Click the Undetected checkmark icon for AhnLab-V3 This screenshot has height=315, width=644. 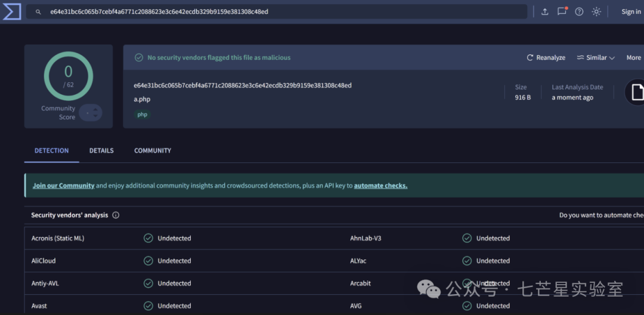click(x=467, y=238)
